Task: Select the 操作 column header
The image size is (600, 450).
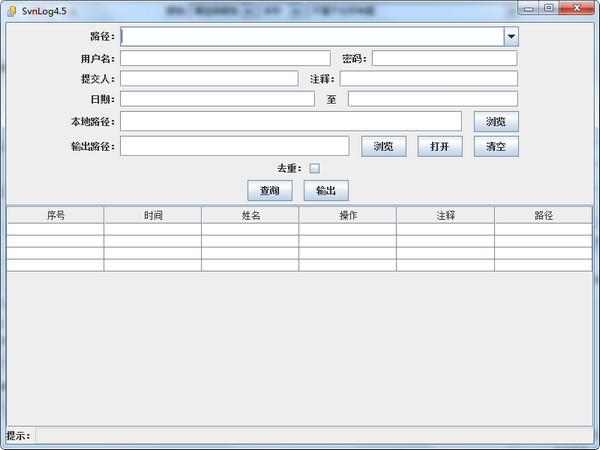Action: [348, 215]
